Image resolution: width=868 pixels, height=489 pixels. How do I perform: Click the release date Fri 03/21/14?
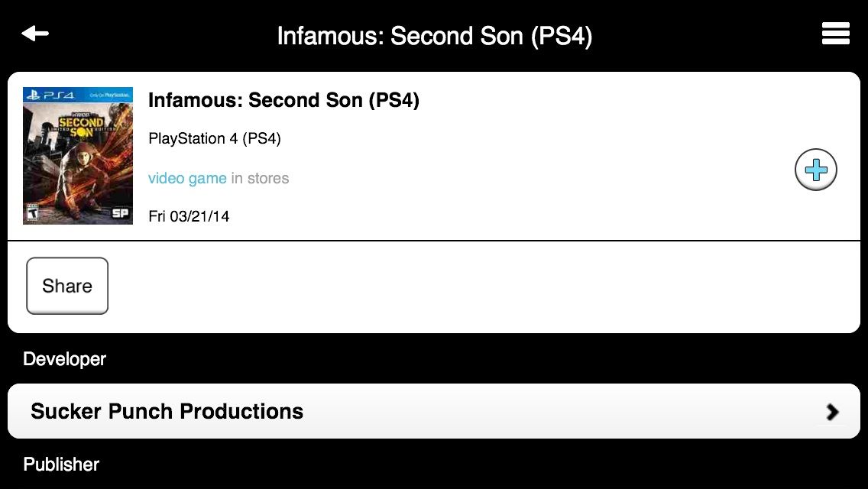tap(189, 216)
